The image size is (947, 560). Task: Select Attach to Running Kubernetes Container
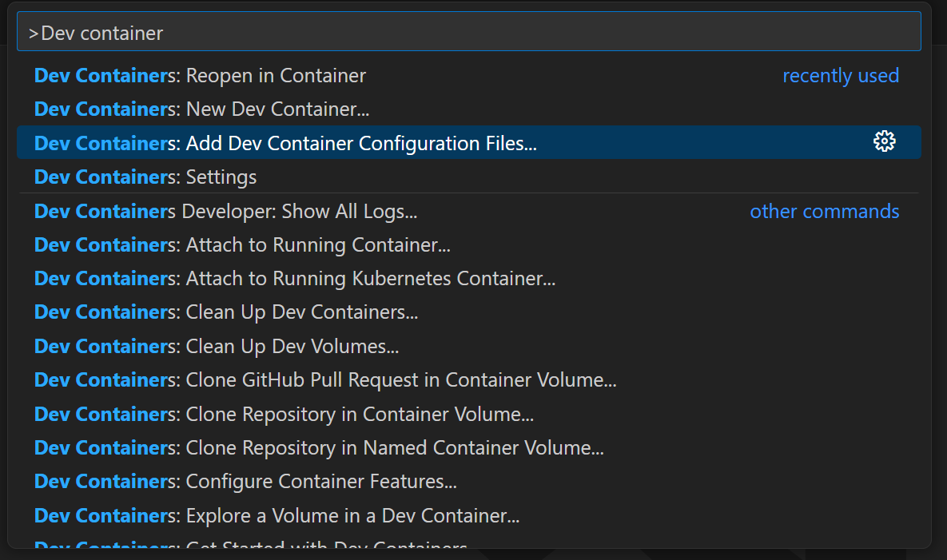tap(295, 279)
